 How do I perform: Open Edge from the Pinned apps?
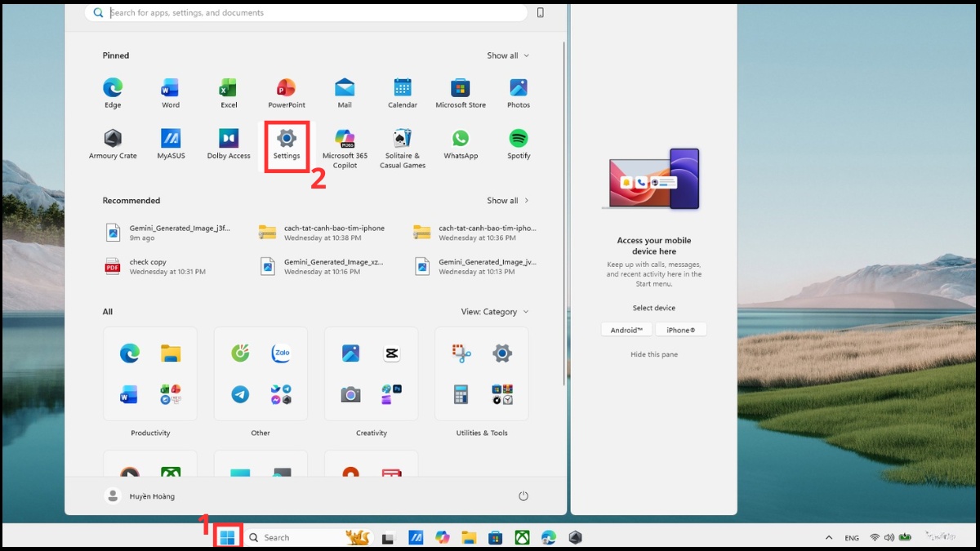click(x=113, y=92)
